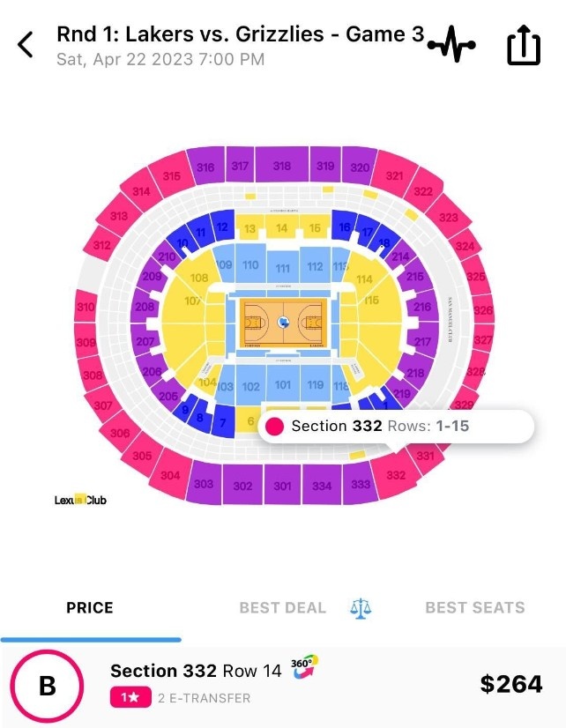Tap the B deal score badge

click(46, 685)
